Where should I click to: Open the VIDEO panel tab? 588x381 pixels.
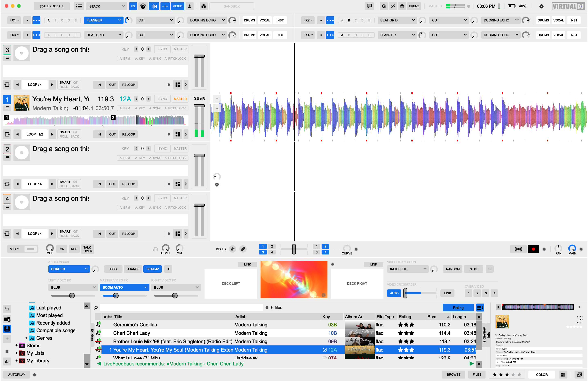coord(177,6)
